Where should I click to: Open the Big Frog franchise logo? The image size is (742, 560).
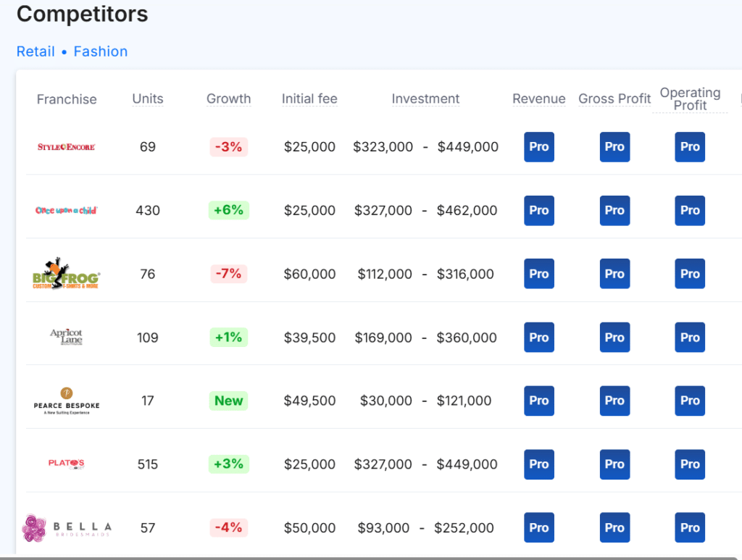point(66,274)
